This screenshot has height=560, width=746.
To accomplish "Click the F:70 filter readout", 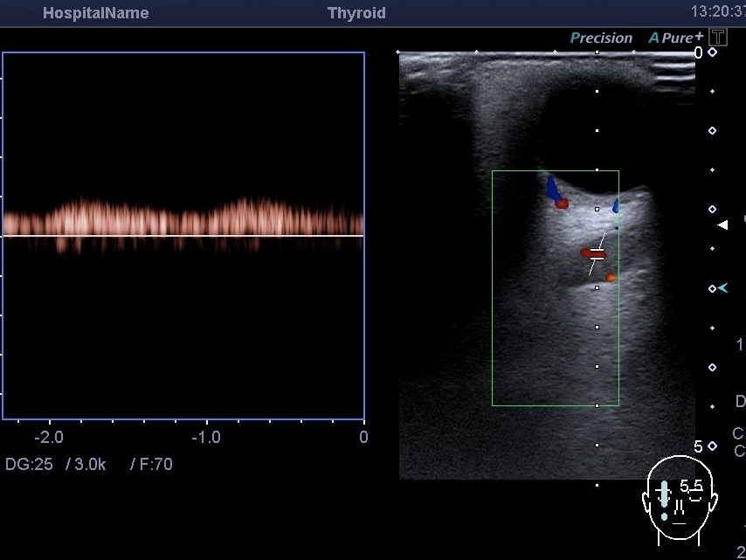I will tap(155, 465).
